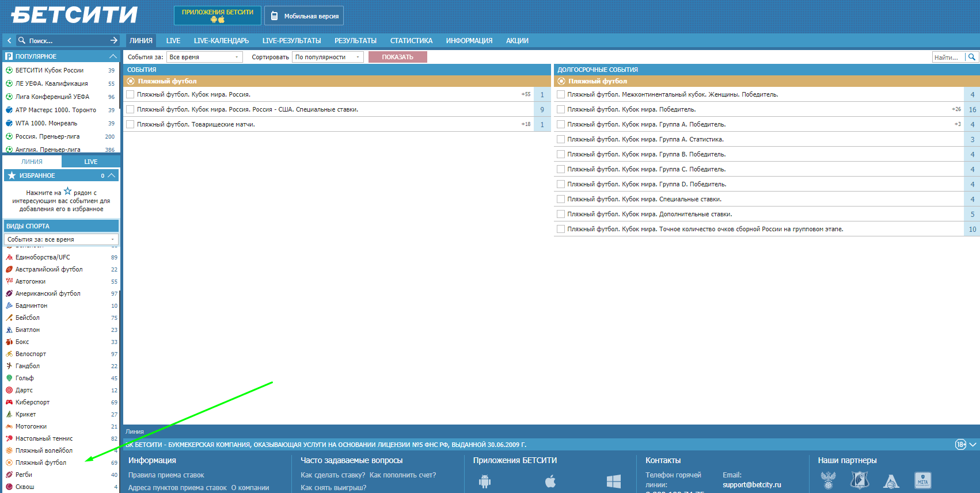Collapse the ИЗБРАННОЕ panel chevron

tap(112, 175)
